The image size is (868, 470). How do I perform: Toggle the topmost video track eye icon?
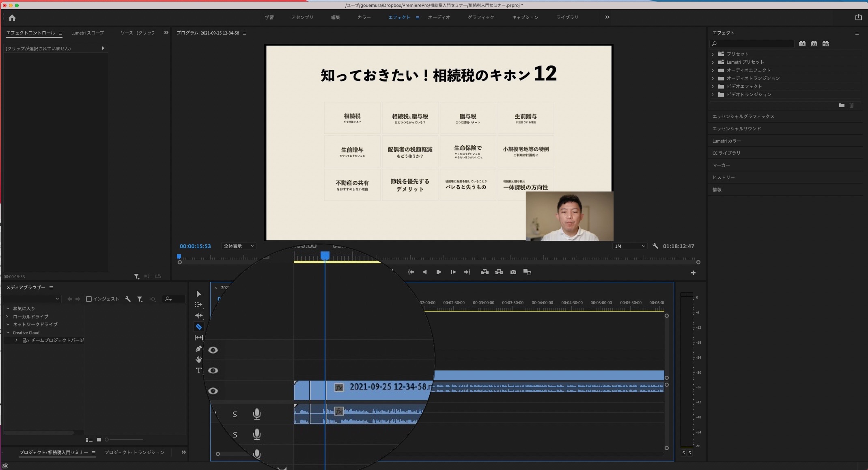pyautogui.click(x=213, y=350)
